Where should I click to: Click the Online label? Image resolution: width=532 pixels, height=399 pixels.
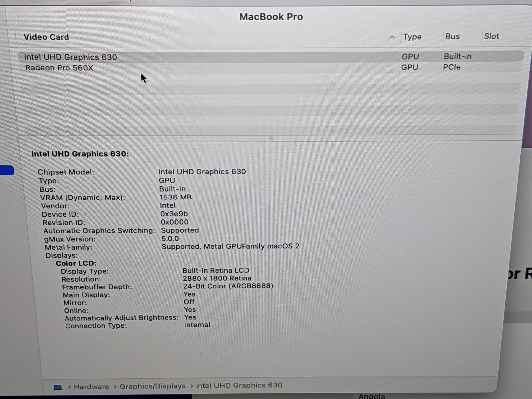(x=76, y=310)
